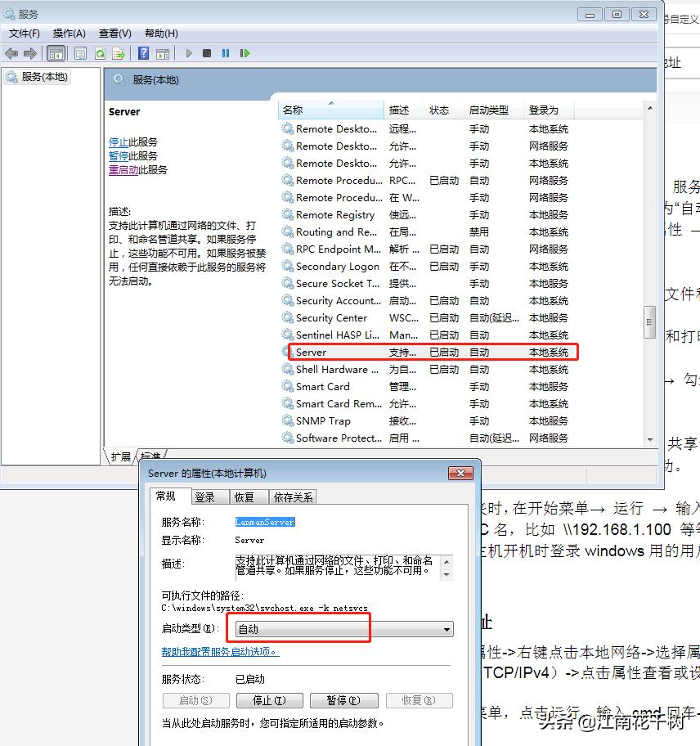Open the Refresh icon on the toolbar

click(100, 52)
